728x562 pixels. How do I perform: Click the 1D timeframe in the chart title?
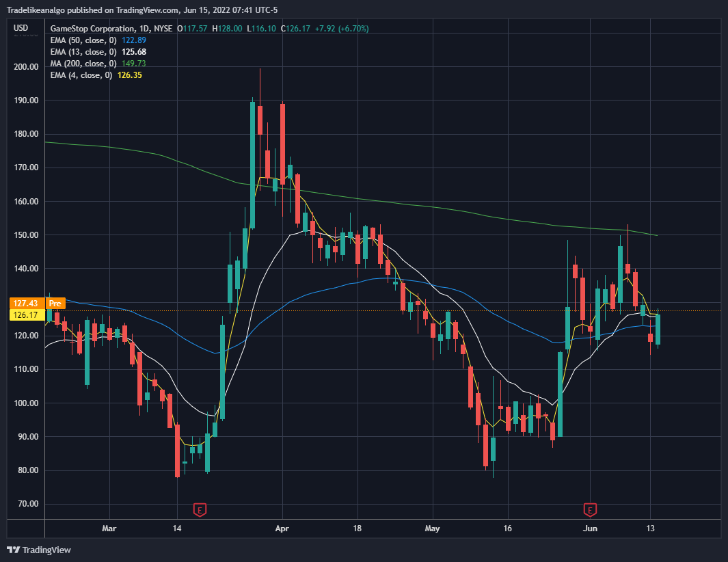(144, 29)
